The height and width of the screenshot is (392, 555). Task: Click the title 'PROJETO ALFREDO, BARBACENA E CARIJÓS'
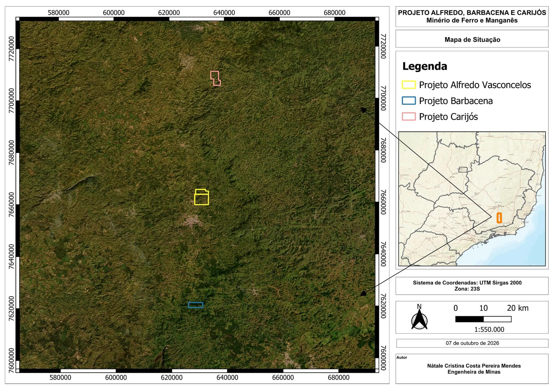(x=472, y=13)
